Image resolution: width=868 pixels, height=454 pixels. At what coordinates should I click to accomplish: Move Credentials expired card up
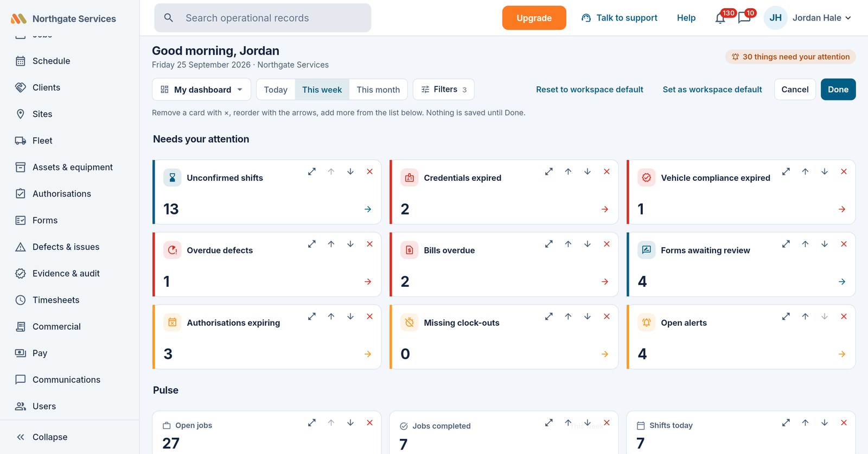pyautogui.click(x=568, y=172)
